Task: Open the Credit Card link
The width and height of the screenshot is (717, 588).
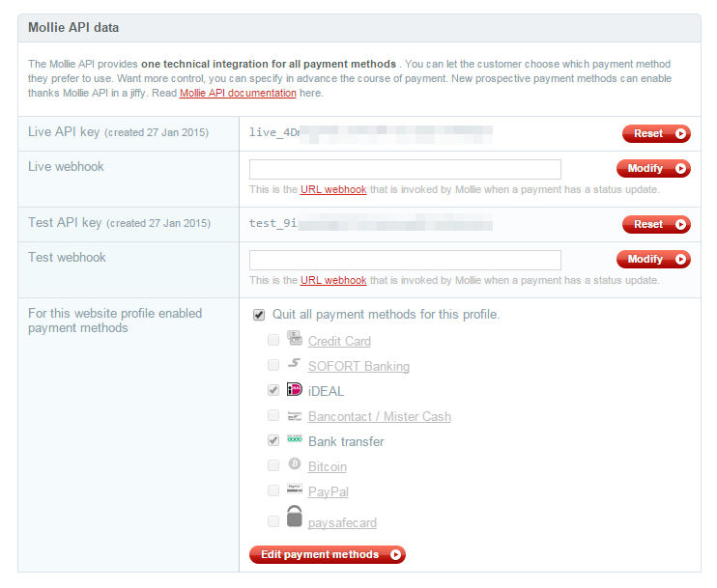Action: pos(339,341)
